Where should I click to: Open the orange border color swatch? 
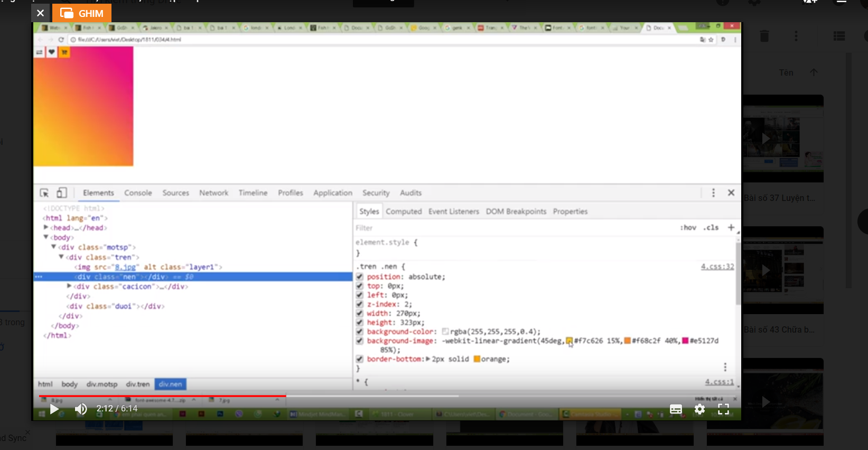point(477,359)
